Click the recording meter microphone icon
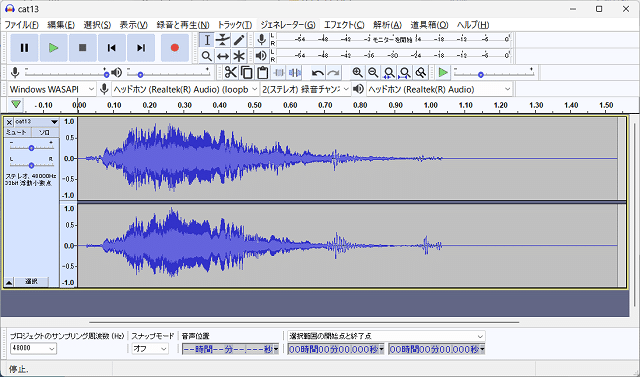640x377 pixels. coord(261,40)
